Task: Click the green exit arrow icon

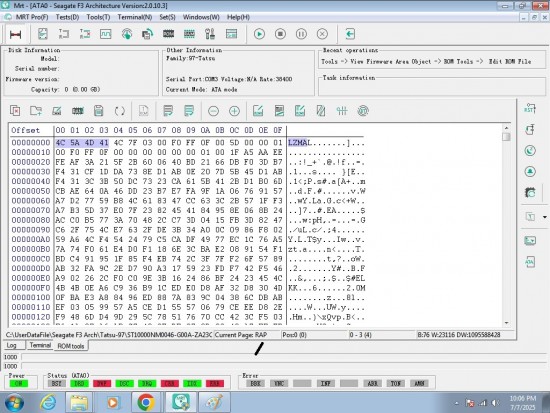Action: pyautogui.click(x=350, y=34)
